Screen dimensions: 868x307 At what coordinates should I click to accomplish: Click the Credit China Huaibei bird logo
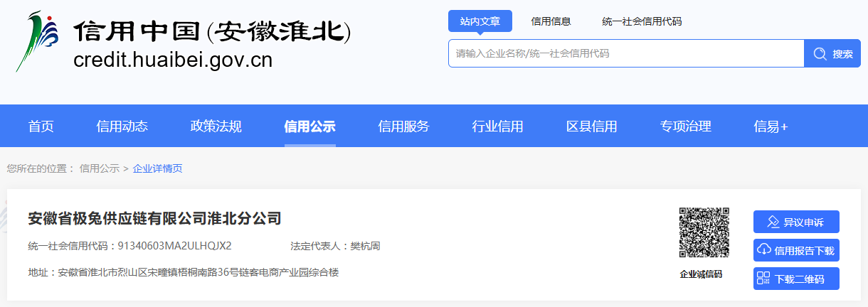pyautogui.click(x=37, y=41)
